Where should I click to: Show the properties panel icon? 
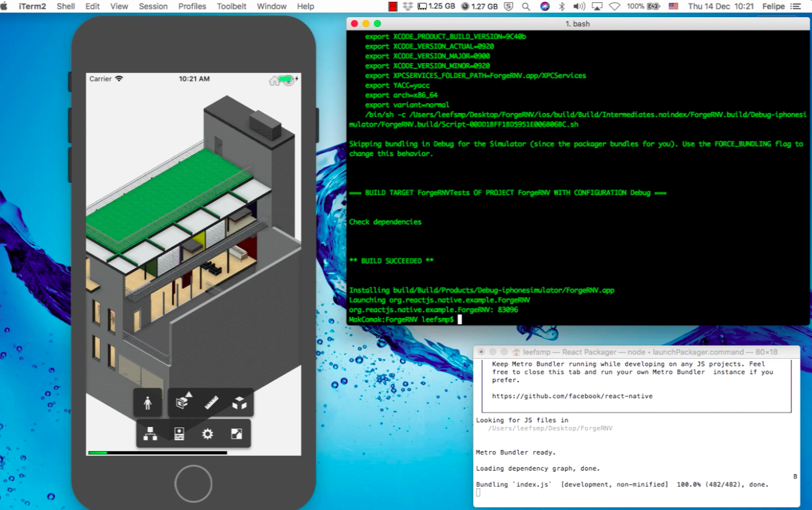point(179,434)
